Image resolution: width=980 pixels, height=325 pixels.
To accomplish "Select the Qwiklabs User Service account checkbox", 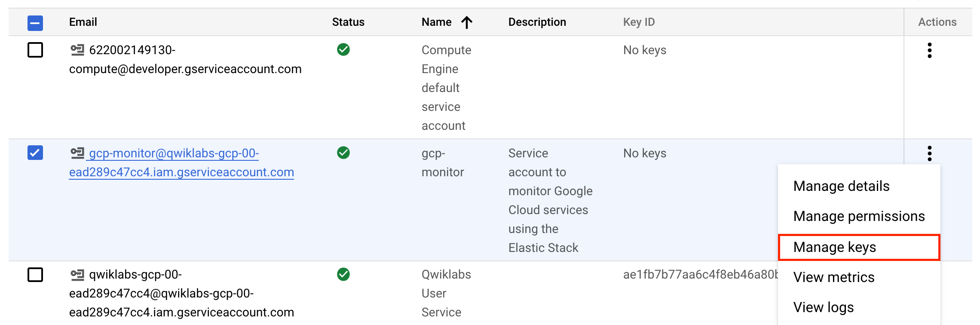I will tap(35, 274).
